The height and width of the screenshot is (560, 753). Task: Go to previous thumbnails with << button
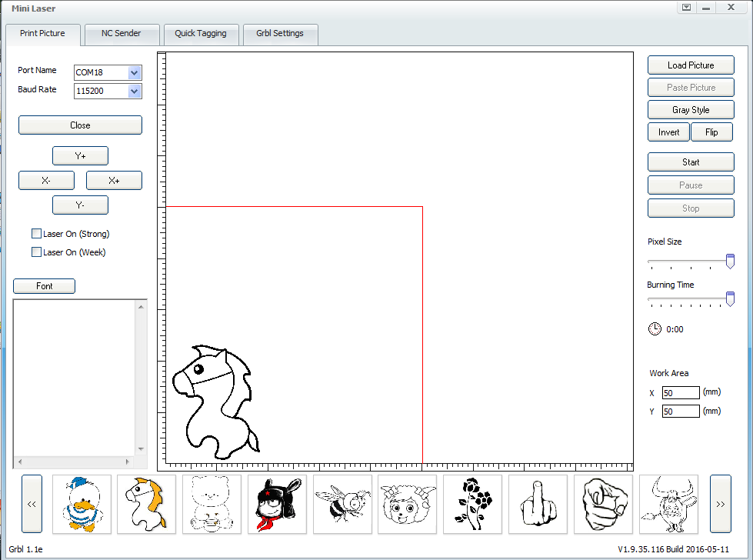[x=32, y=504]
